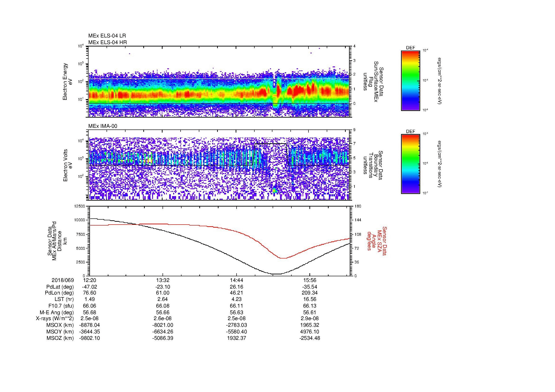
Task: Click the 'Electron Energy eV' axis label
Action: [x=68, y=82]
